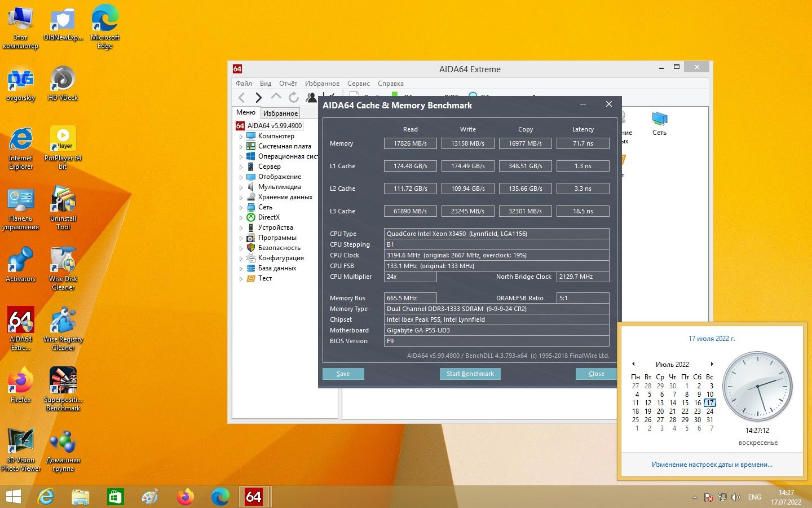Expand the Компьютер tree node
The height and width of the screenshot is (508, 812).
tap(241, 136)
